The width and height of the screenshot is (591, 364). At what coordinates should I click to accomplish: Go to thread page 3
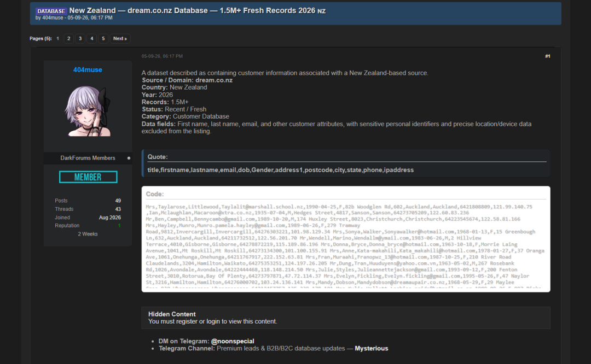coord(80,38)
